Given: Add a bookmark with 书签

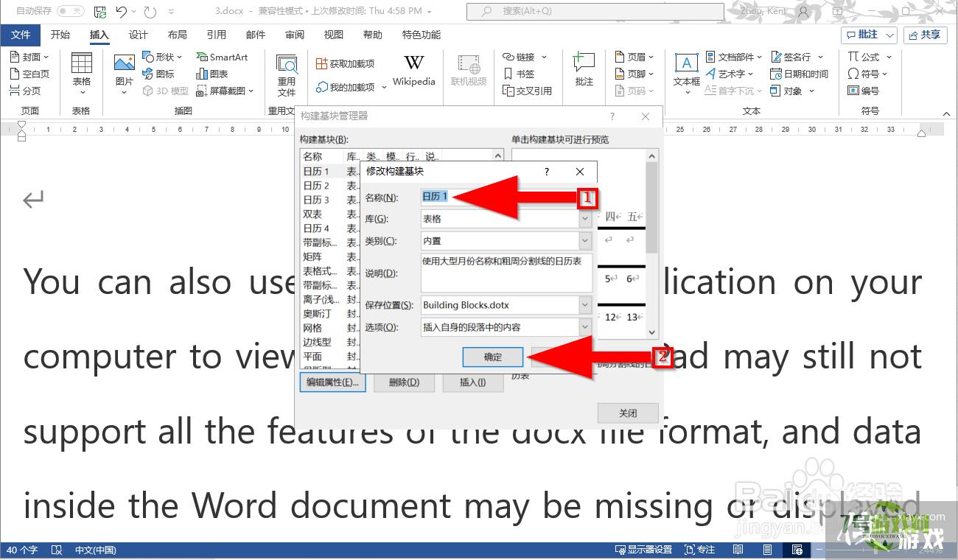Looking at the screenshot, I should point(518,74).
